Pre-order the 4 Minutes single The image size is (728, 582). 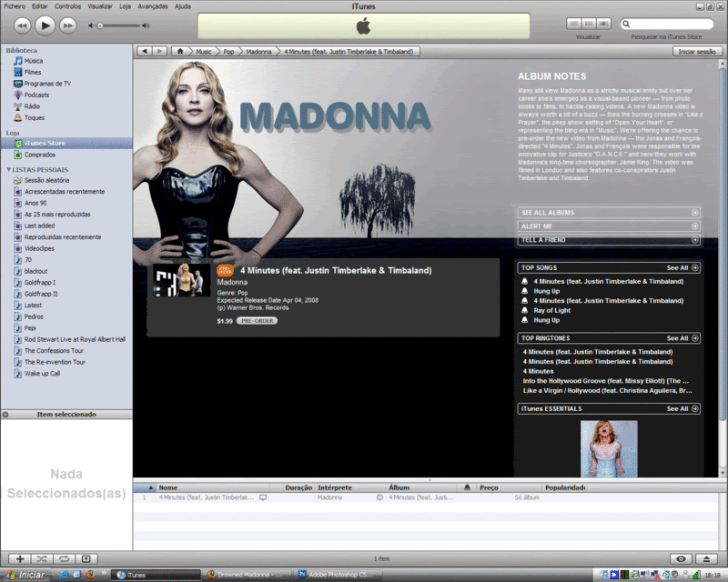(x=257, y=321)
